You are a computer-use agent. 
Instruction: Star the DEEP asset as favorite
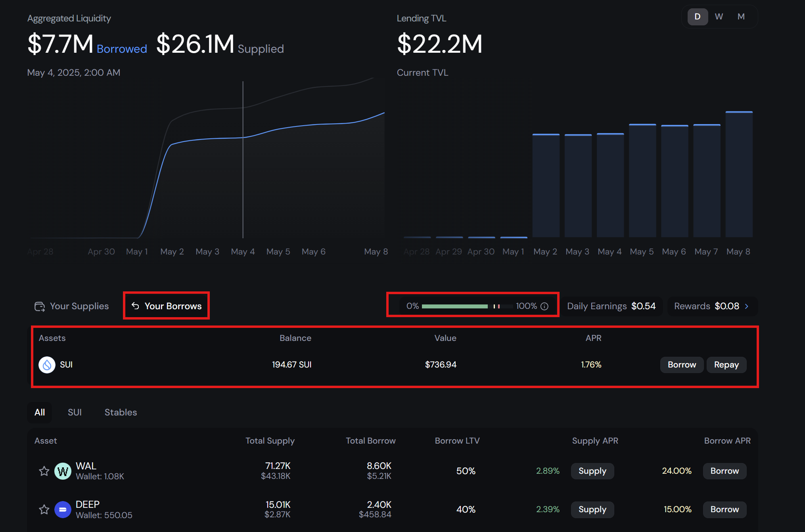pyautogui.click(x=44, y=509)
